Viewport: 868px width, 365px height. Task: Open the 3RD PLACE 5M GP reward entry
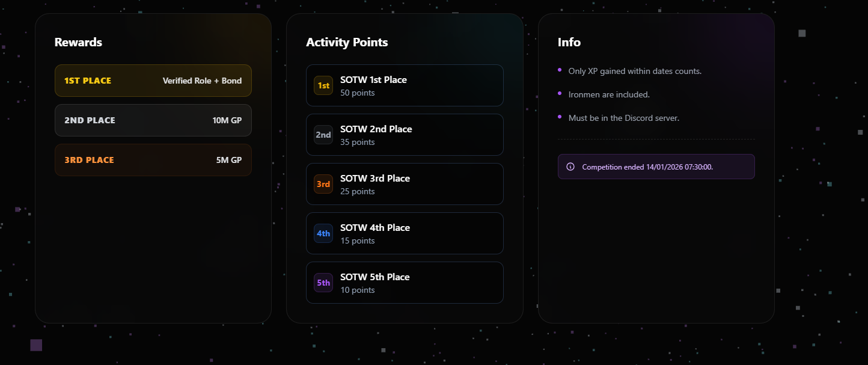point(153,160)
